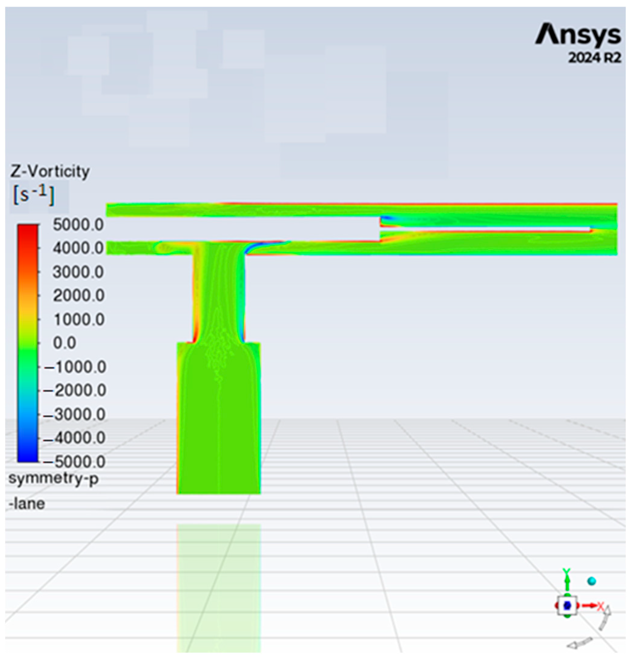Screen dimensions: 635x672
Task: Click the red top of the colormap bar
Action: coord(28,230)
